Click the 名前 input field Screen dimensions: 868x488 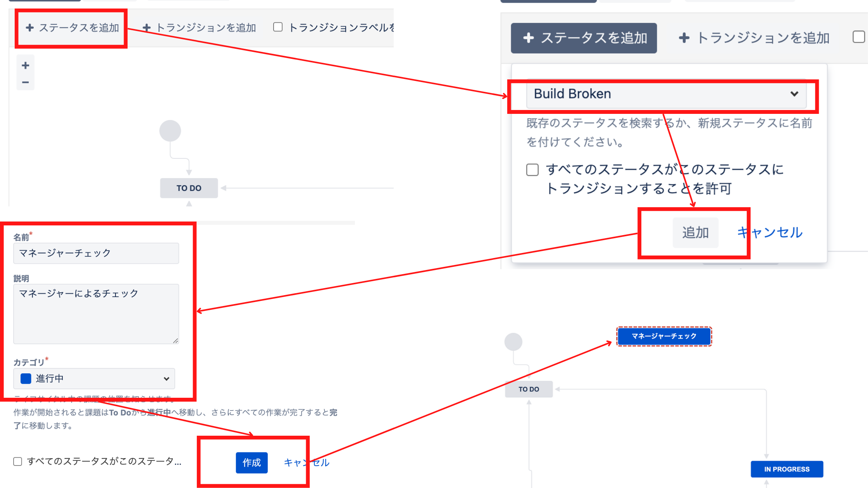[96, 253]
